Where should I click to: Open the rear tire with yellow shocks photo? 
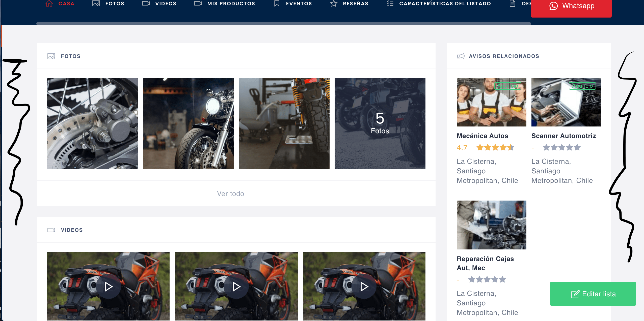(284, 123)
